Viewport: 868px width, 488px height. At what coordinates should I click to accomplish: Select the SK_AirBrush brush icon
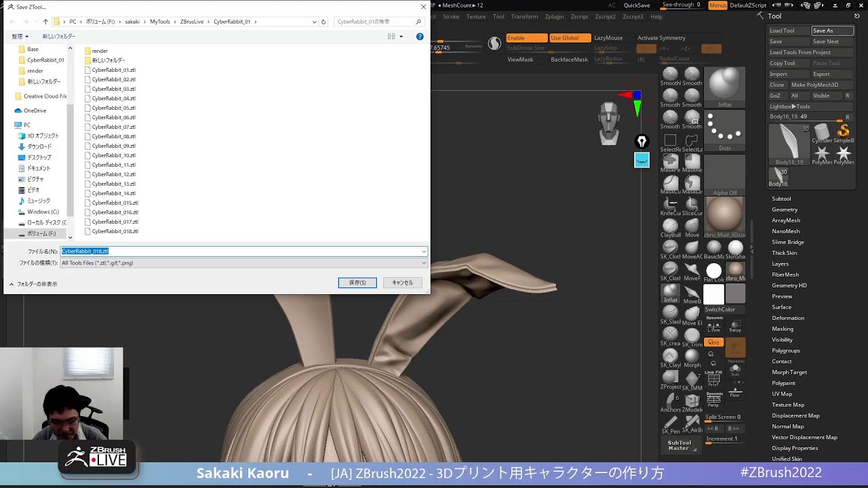[692, 423]
